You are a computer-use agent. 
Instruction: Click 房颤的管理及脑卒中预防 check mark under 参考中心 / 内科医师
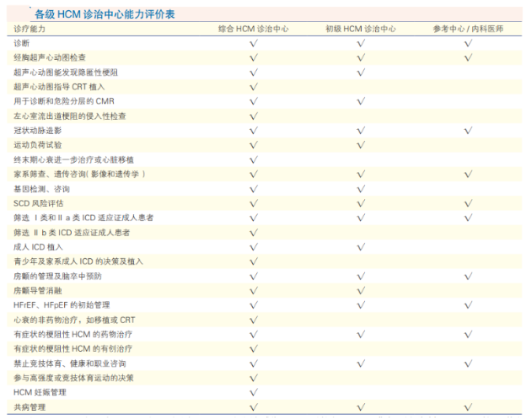(469, 277)
